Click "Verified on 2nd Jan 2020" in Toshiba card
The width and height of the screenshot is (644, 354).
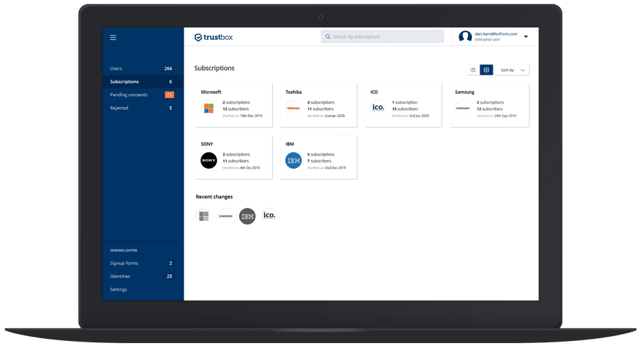coord(326,116)
